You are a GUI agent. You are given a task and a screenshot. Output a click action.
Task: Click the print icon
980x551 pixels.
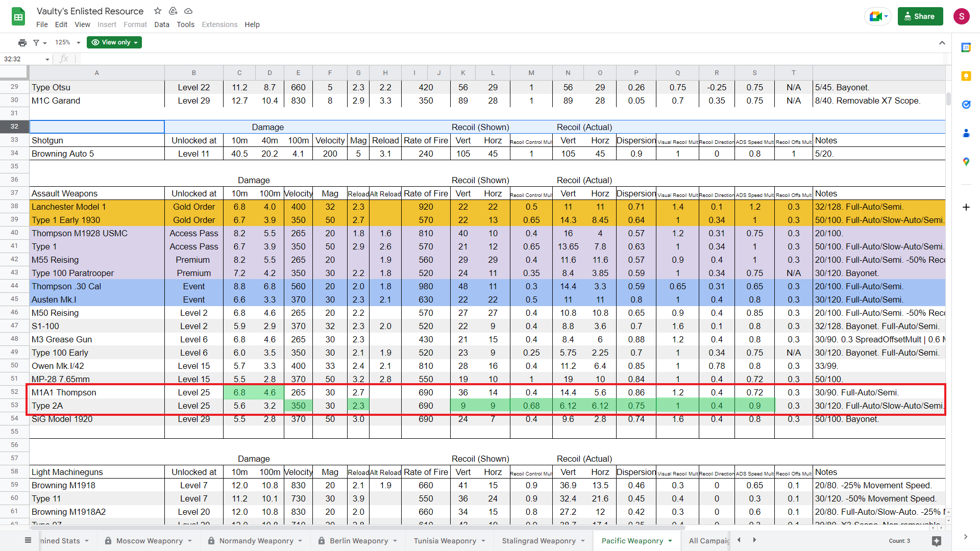pos(22,42)
